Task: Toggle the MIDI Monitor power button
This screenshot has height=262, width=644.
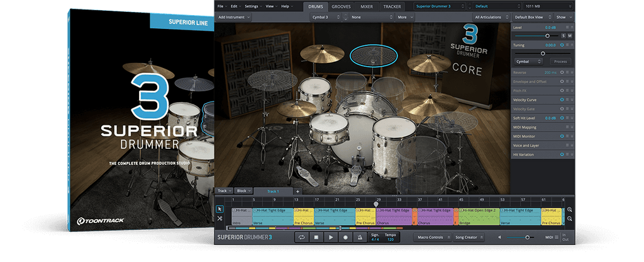Action: point(562,136)
